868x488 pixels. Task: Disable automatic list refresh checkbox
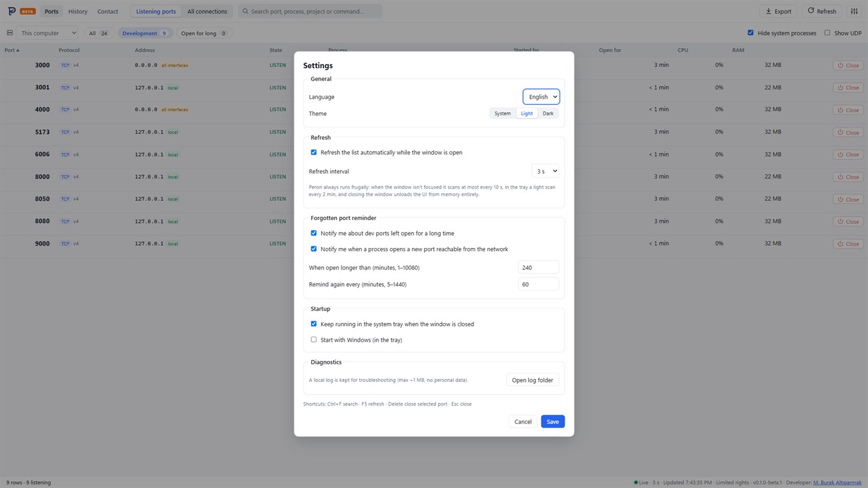(313, 153)
